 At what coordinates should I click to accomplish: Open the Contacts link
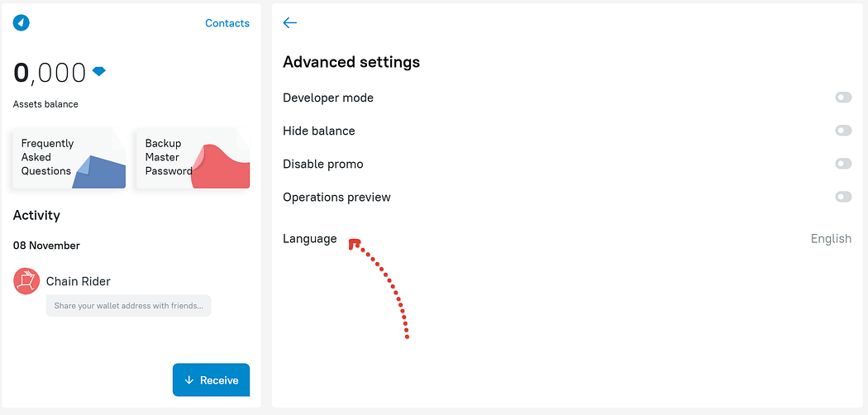227,23
